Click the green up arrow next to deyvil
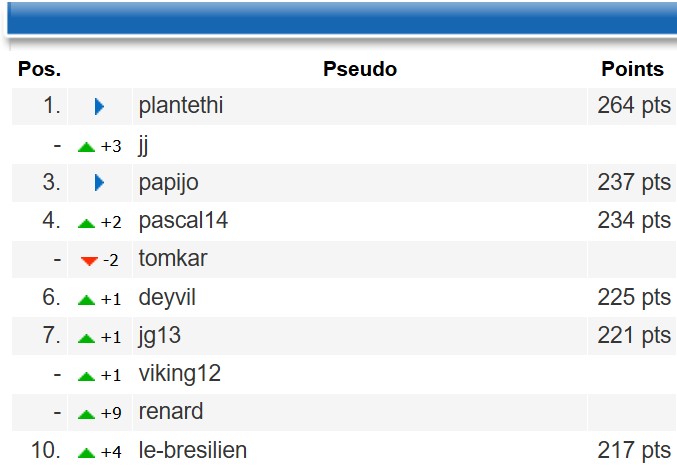677x470 pixels. tap(86, 300)
